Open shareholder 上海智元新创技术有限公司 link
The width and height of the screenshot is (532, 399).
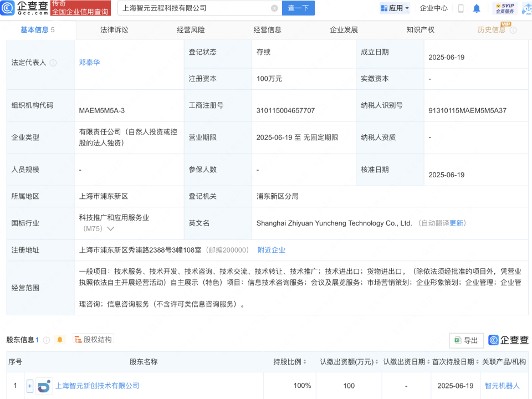point(97,386)
